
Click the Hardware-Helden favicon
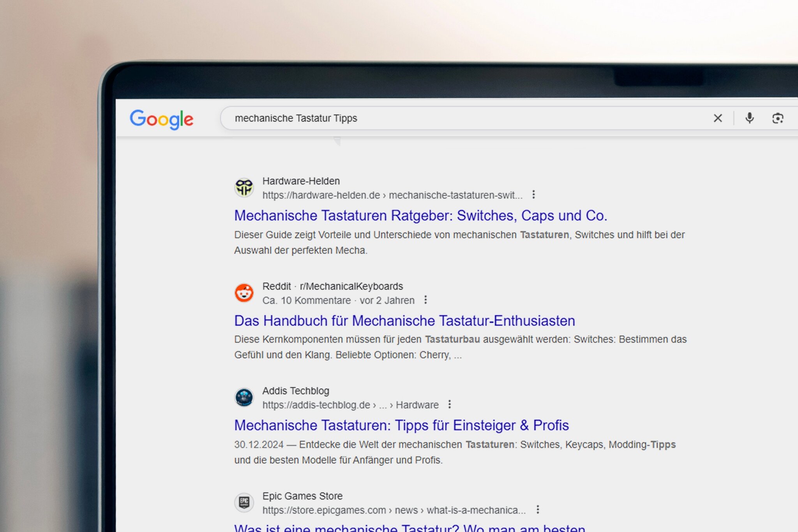(244, 188)
